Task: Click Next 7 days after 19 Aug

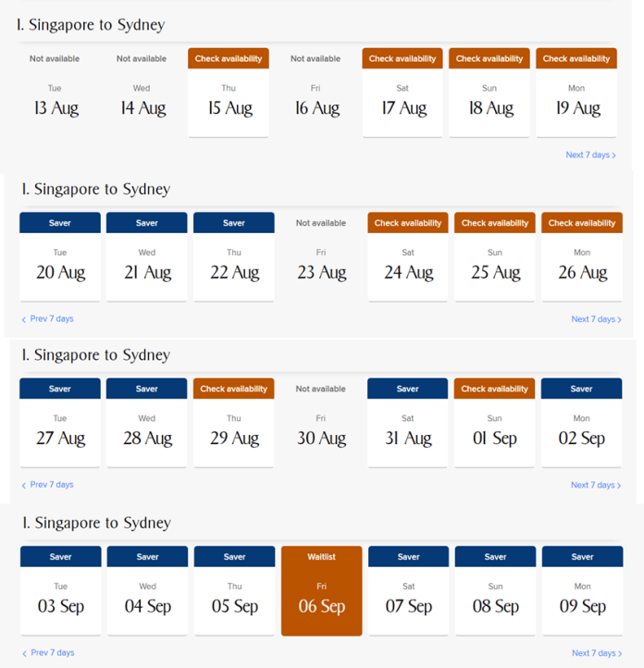Action: pos(590,155)
